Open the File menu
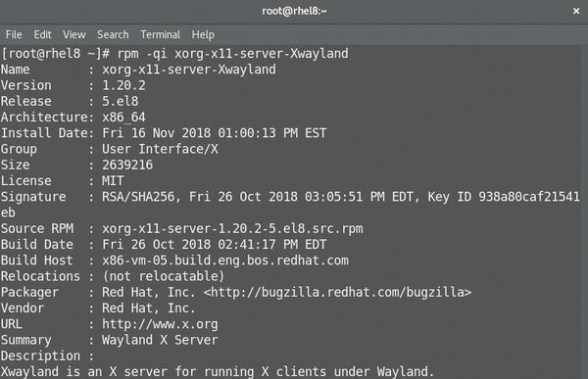 pos(14,35)
